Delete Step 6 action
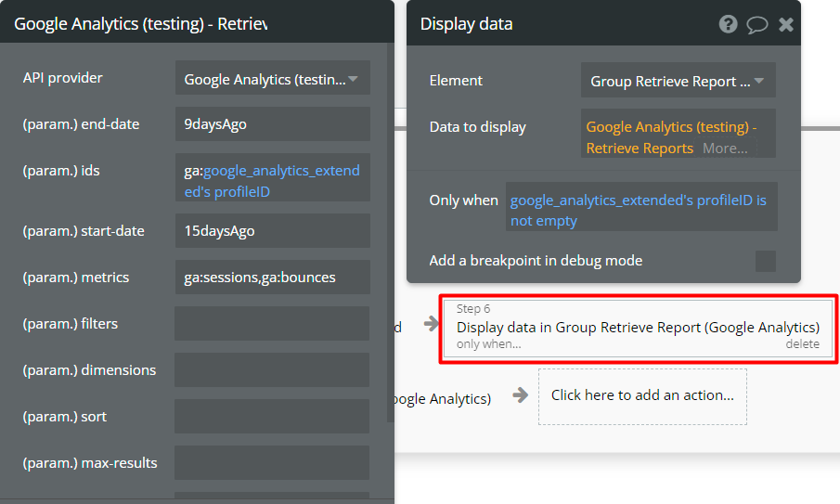Viewport: 840px width, 504px height. point(803,343)
